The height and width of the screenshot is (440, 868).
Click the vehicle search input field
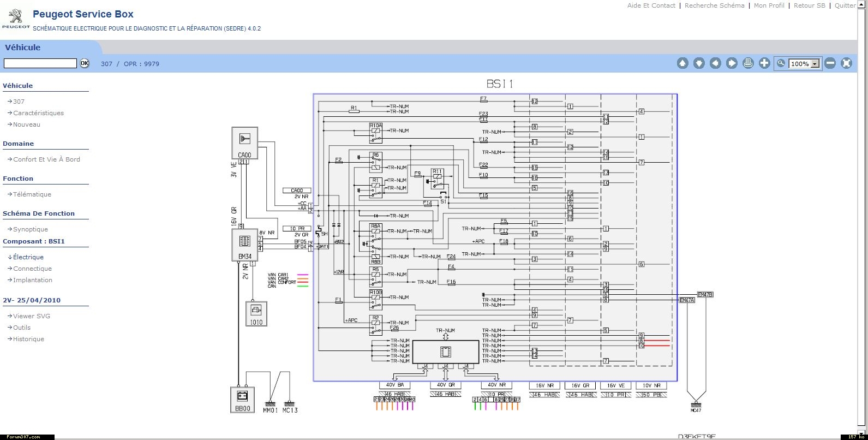click(x=40, y=63)
